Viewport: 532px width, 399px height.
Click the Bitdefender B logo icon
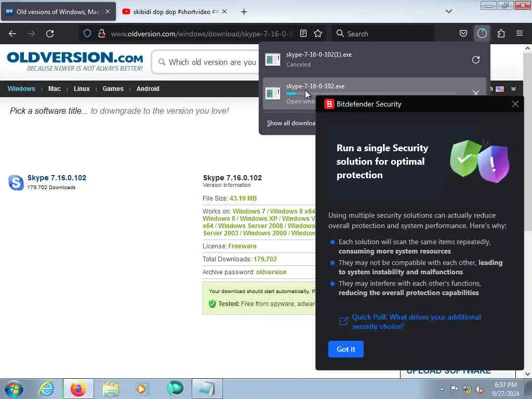pos(329,104)
